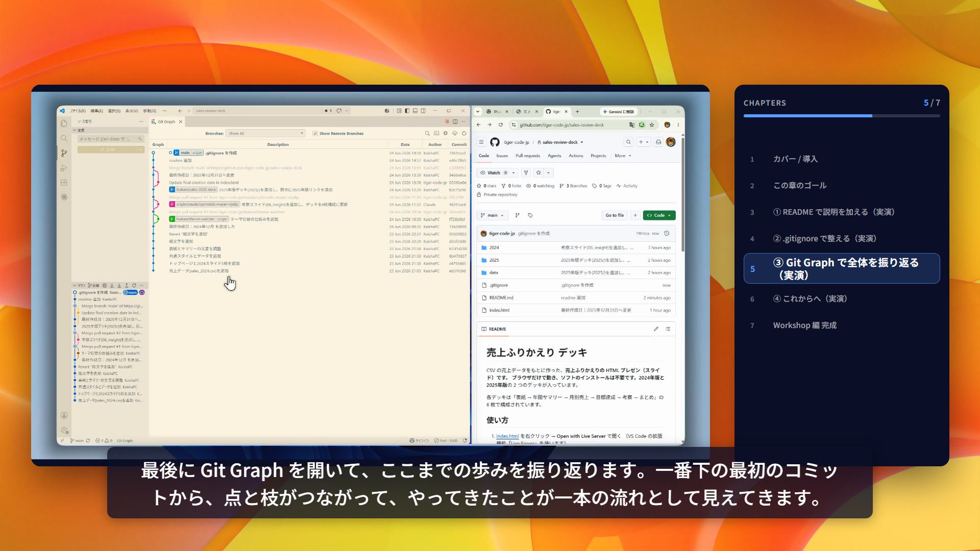Select commit row 'readme 追加' in Git Graph

coord(309,160)
